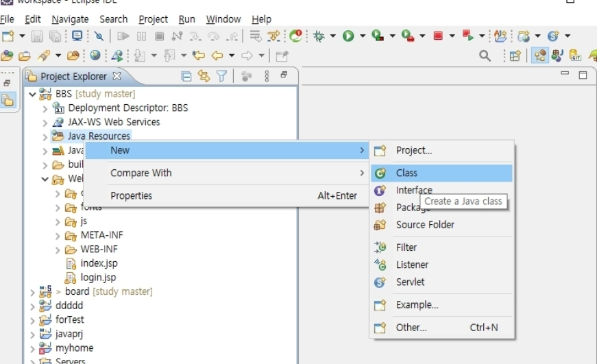This screenshot has width=597, height=364.
Task: Select New in the context menu
Action: (x=227, y=150)
